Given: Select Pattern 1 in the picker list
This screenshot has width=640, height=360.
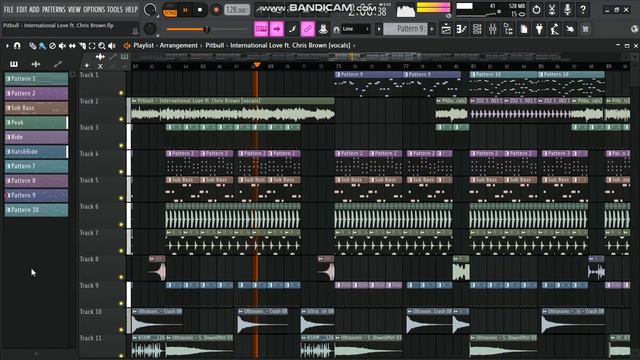Looking at the screenshot, I should tap(36, 79).
